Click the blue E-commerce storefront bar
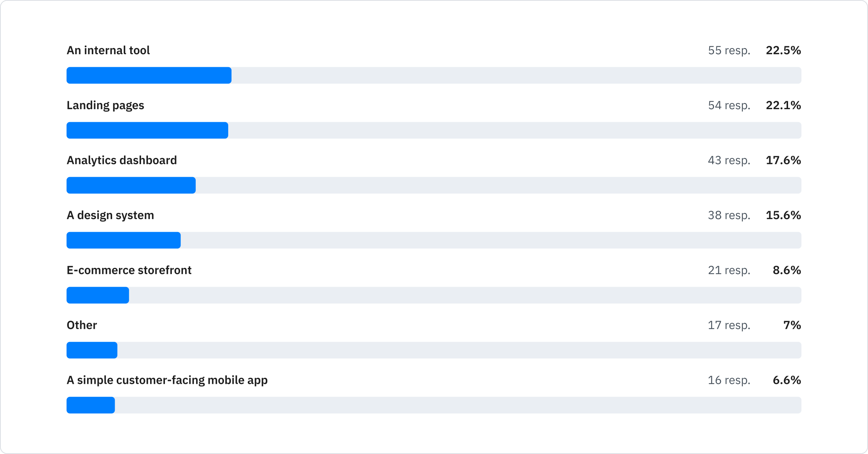This screenshot has height=454, width=868. (x=98, y=295)
